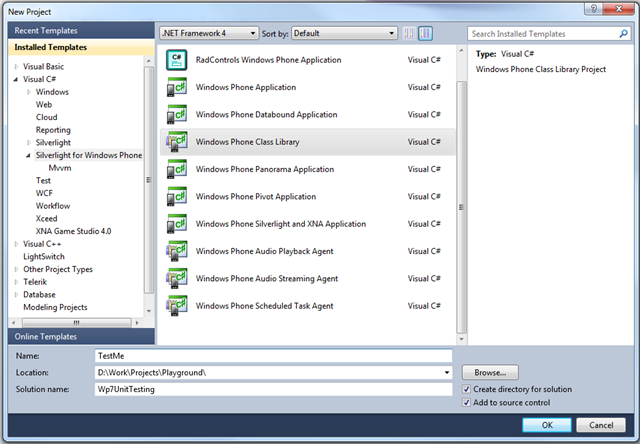This screenshot has width=640, height=444.
Task: Collapse the Visual C# tree node
Action: tap(16, 79)
